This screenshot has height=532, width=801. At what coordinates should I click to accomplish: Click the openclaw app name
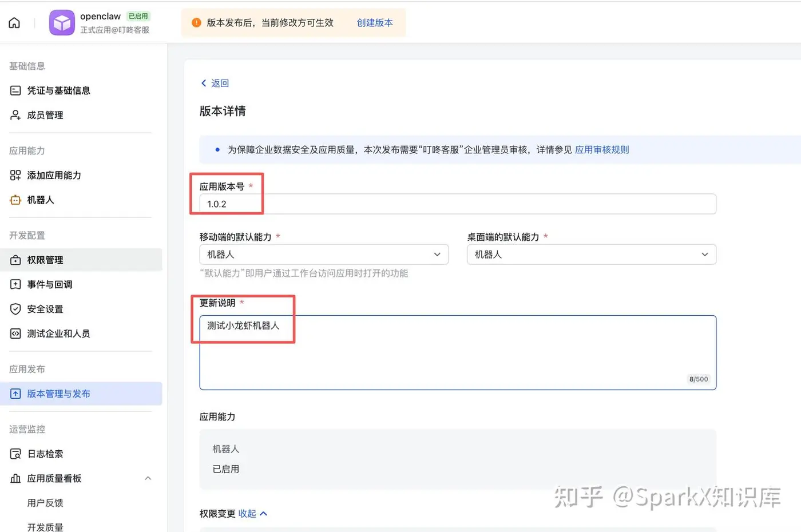100,16
